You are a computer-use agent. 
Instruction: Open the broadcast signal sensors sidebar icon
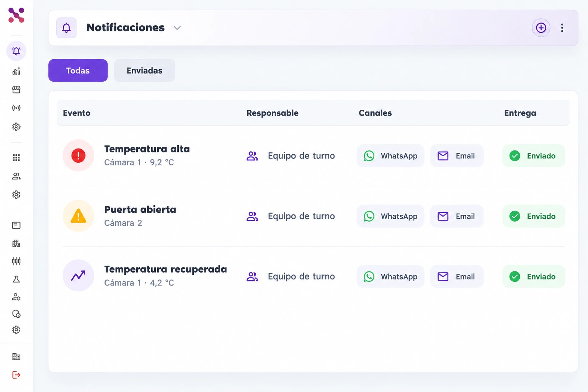pyautogui.click(x=16, y=108)
